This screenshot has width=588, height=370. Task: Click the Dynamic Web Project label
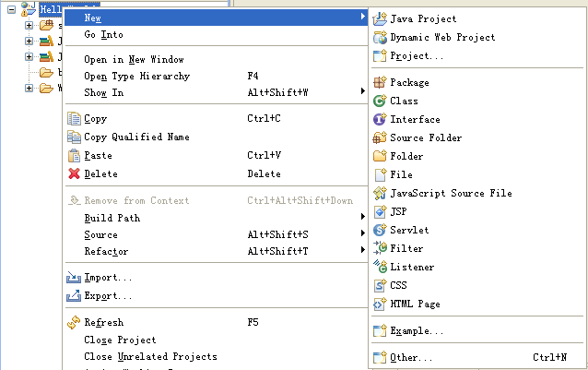(442, 37)
